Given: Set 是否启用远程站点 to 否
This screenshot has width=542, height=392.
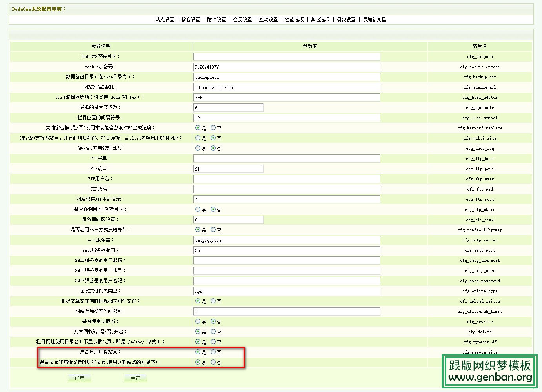Looking at the screenshot, I should [x=213, y=352].
